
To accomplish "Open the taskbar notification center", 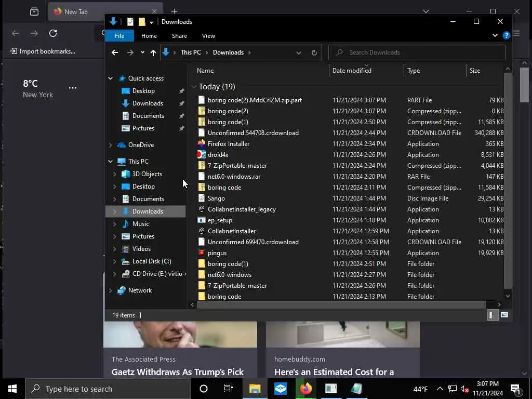I will coord(516,389).
